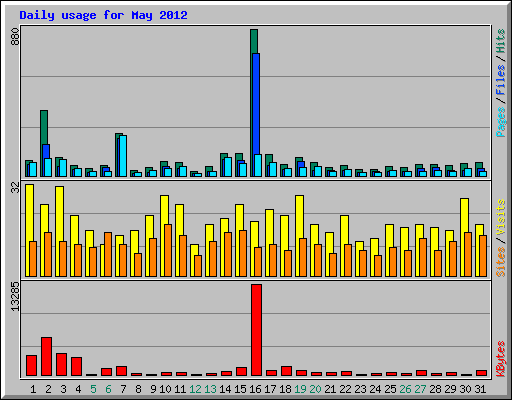Click the day '29' x-axis label
512x400 pixels.
(450, 389)
